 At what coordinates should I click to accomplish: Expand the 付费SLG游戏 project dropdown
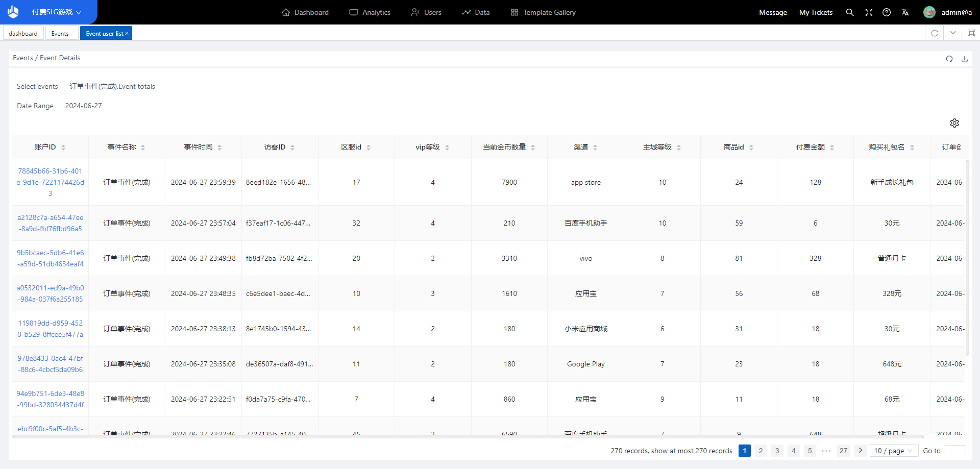coord(56,12)
